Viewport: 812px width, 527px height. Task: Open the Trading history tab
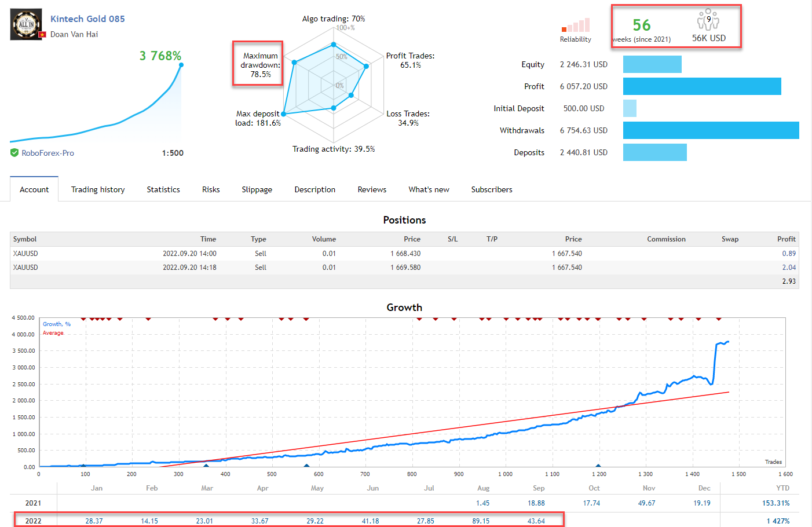pos(98,189)
